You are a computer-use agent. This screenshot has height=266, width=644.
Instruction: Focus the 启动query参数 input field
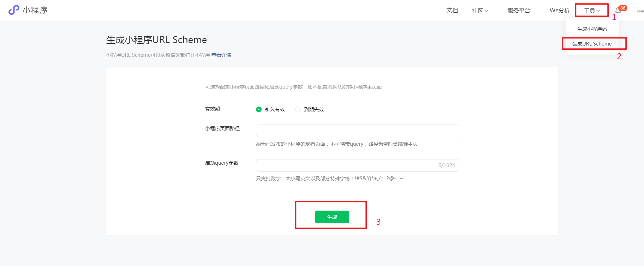[x=357, y=165]
